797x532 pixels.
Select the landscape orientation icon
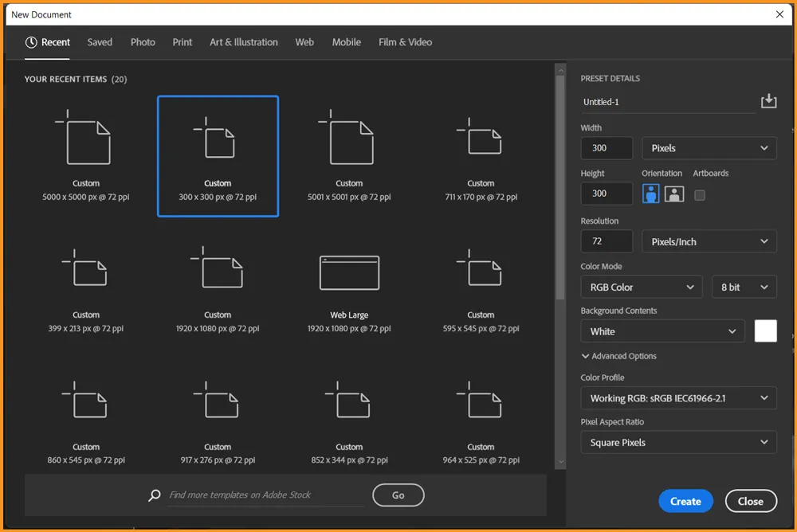[x=673, y=194]
